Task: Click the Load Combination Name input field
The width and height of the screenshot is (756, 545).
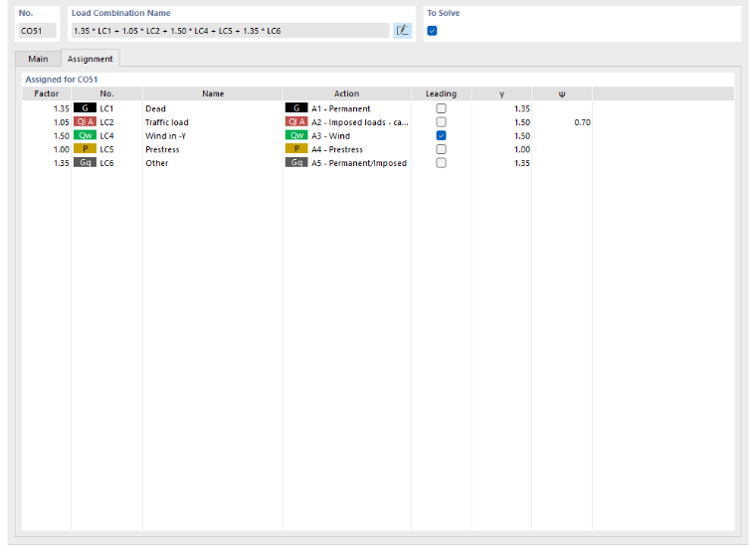Action: pos(230,31)
